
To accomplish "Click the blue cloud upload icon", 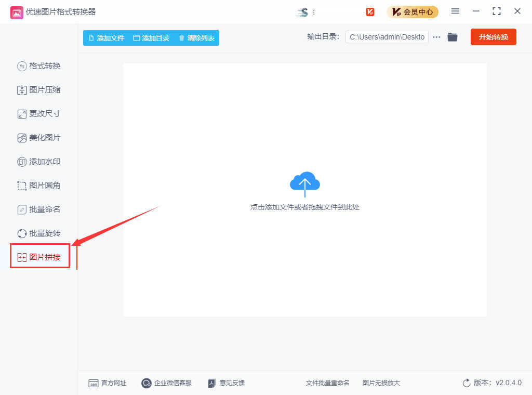I will (304, 184).
